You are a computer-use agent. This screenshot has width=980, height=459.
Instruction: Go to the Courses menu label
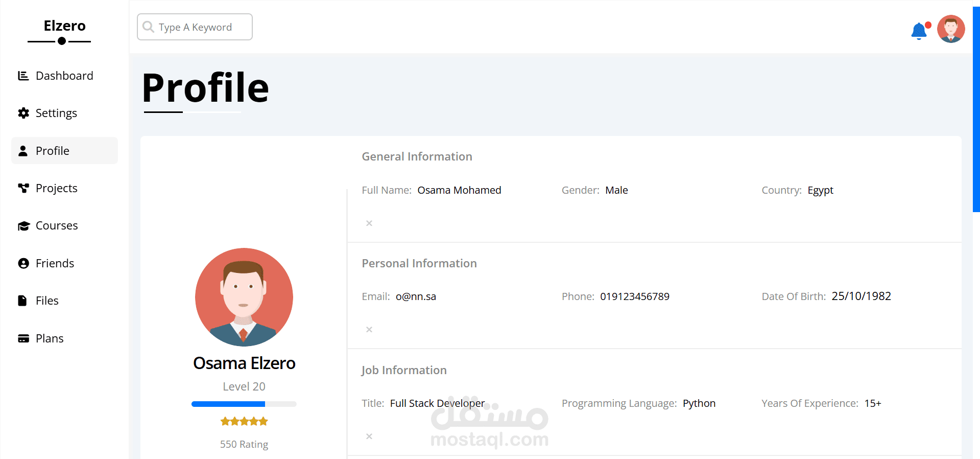point(57,226)
